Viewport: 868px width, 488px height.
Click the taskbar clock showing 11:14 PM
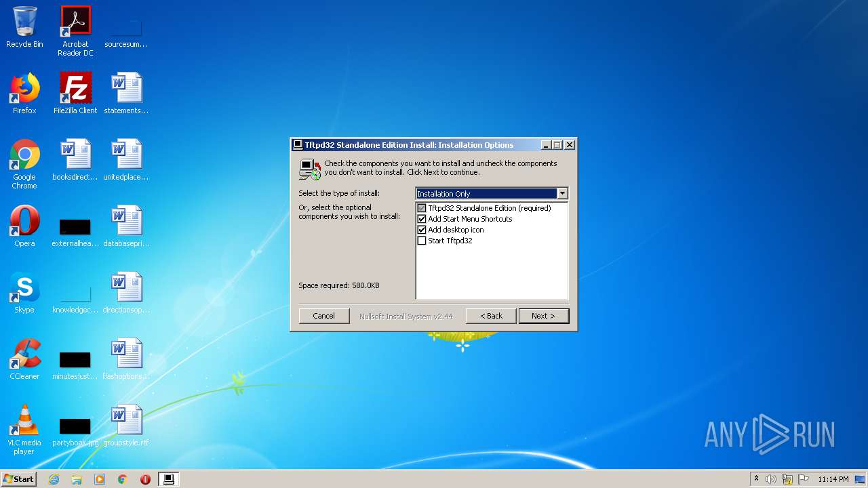pyautogui.click(x=833, y=479)
